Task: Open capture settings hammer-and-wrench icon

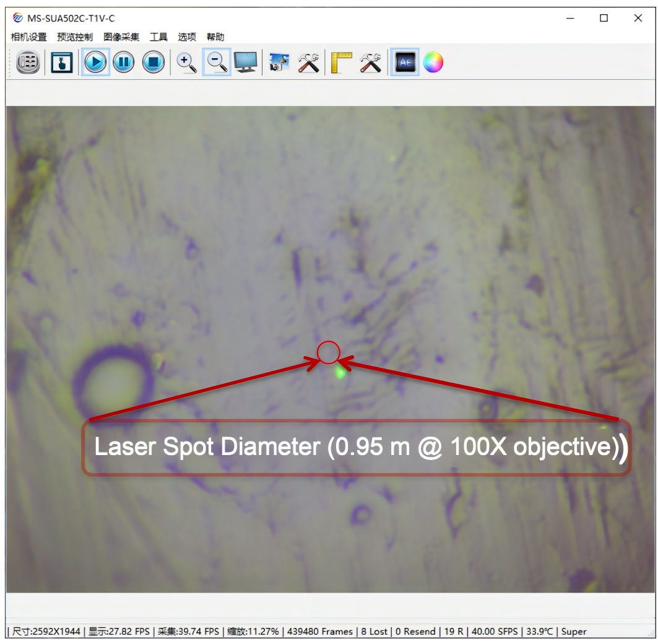Action: tap(308, 63)
